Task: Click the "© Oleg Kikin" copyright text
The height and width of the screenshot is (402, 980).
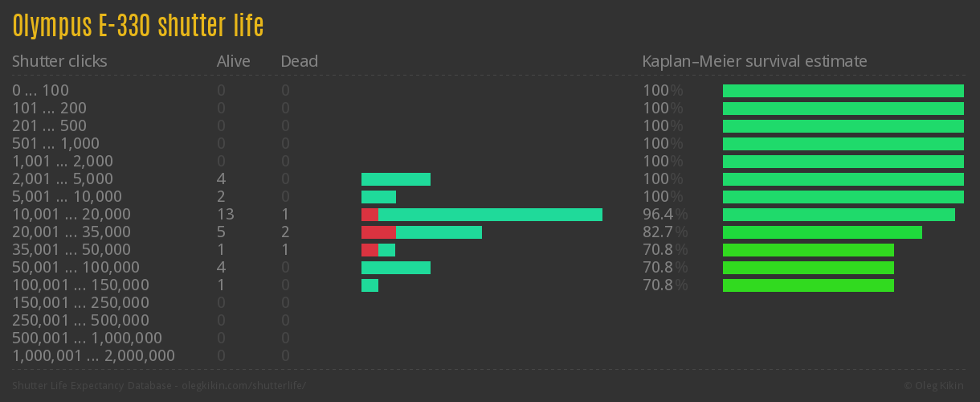Action: [x=935, y=386]
